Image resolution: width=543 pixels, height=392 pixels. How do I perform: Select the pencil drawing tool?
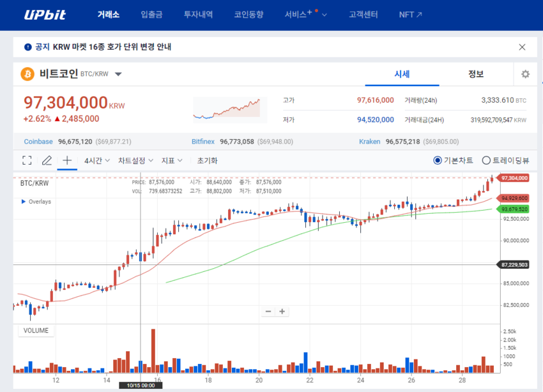pyautogui.click(x=47, y=161)
